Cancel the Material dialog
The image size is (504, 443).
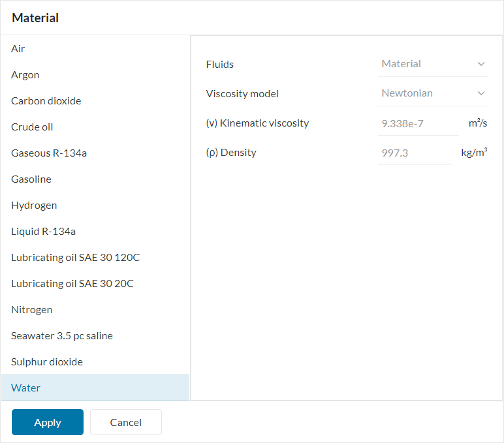[x=126, y=422]
